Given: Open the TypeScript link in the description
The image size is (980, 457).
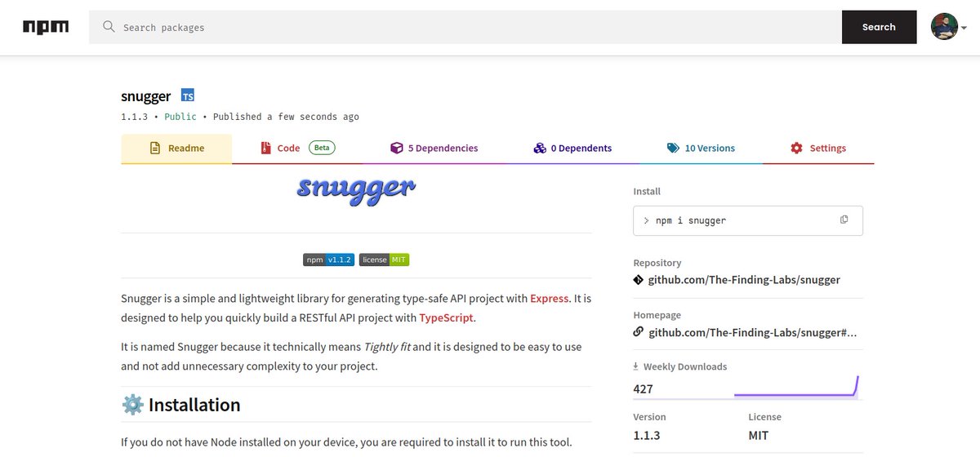Looking at the screenshot, I should pos(446,318).
